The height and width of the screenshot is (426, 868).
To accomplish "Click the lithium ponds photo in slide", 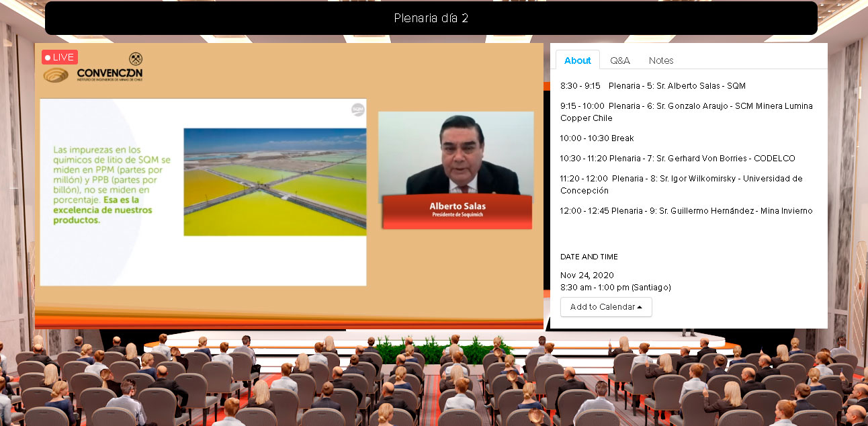I will point(275,181).
